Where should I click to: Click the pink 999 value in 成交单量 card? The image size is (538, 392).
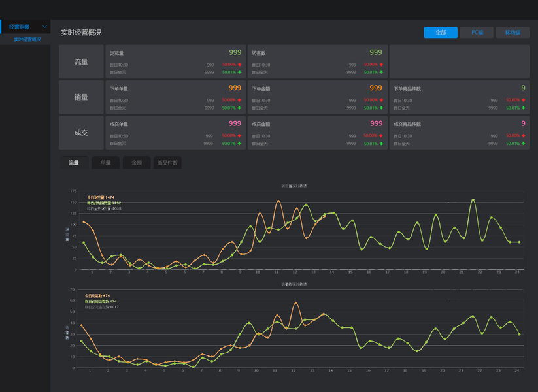[235, 123]
